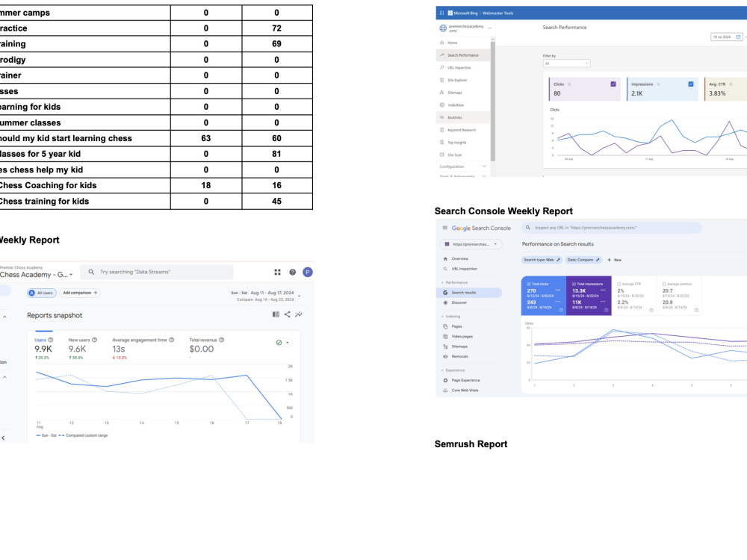Share the Reports snapshot report
Screen dimensions: 747x560
coord(288,314)
